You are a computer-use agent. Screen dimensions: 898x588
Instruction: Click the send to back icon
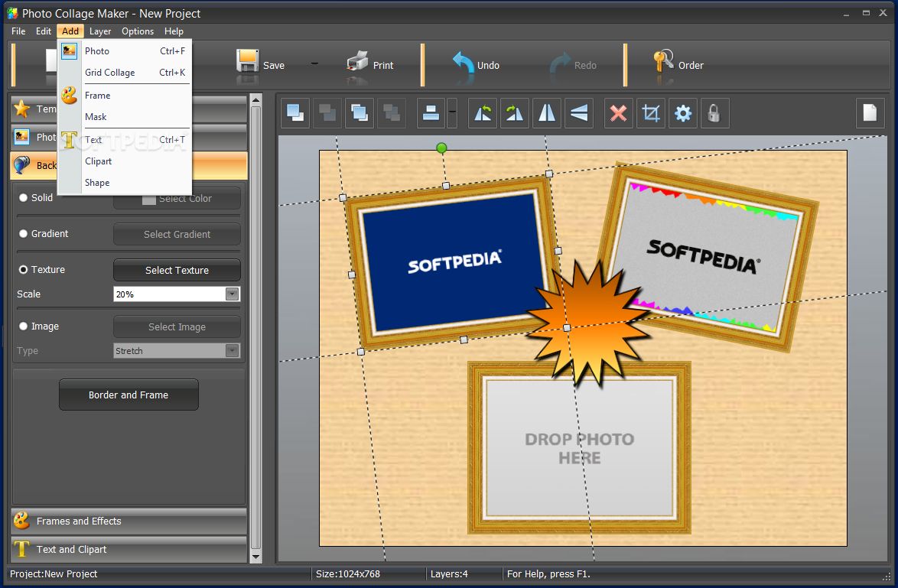tap(392, 113)
